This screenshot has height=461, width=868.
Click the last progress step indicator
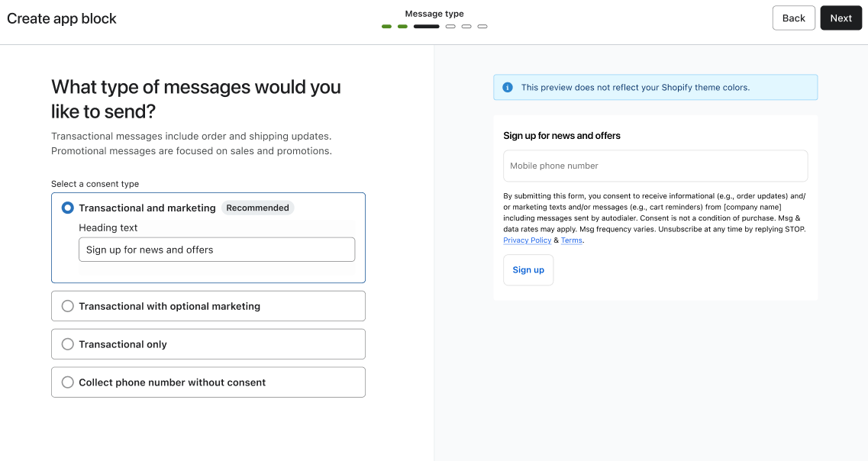[482, 27]
